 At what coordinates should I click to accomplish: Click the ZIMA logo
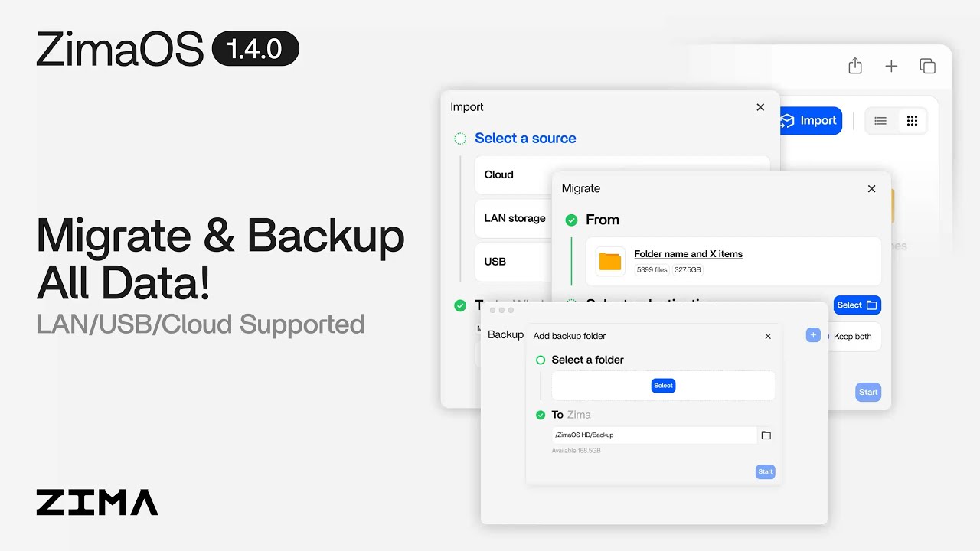point(97,503)
